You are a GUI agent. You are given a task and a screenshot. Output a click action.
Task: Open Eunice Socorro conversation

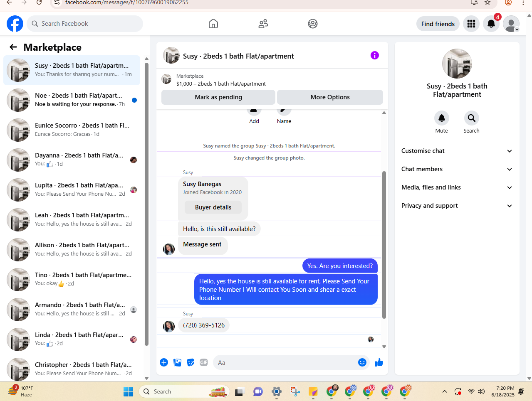(x=72, y=130)
